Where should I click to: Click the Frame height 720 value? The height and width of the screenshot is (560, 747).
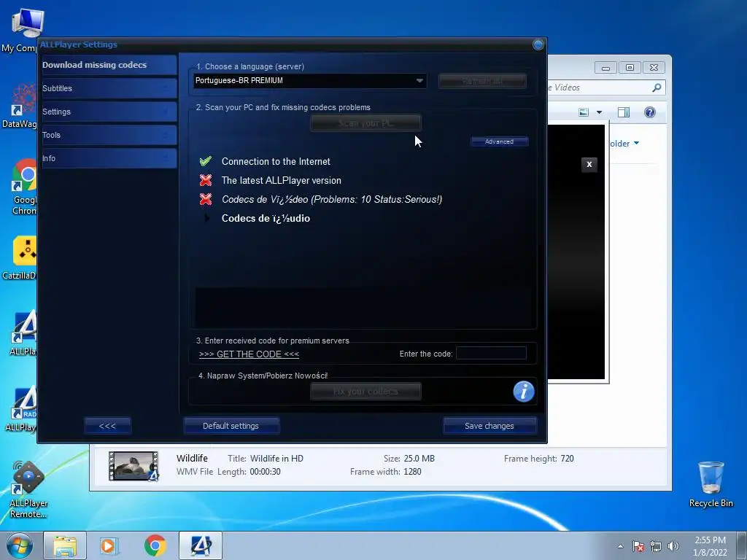[x=567, y=459]
